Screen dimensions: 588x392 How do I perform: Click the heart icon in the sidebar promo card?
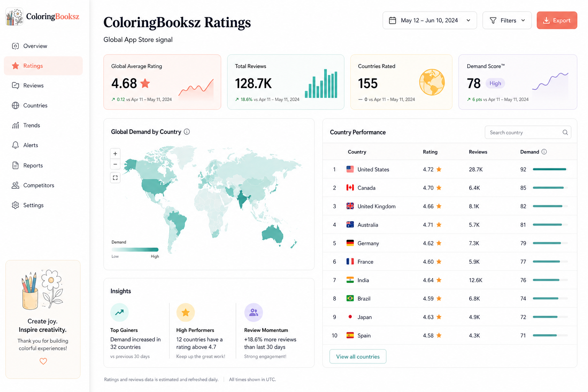coord(43,361)
